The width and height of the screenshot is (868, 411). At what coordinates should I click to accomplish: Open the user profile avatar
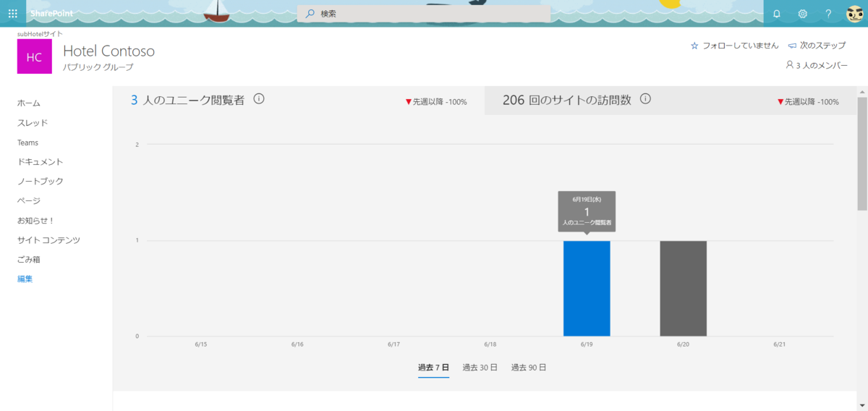[855, 14]
